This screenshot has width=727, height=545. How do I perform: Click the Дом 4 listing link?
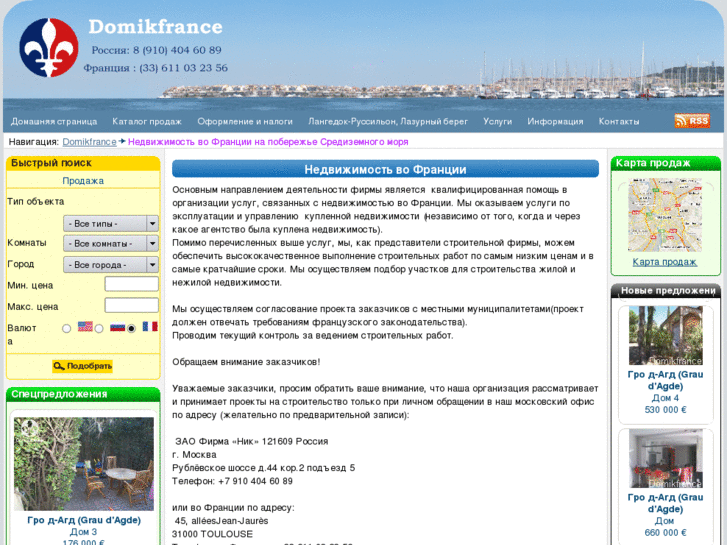665,398
